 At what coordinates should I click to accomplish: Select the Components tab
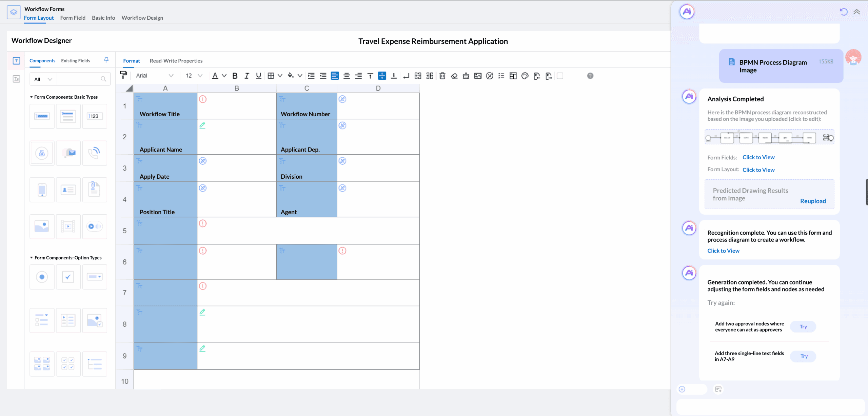pyautogui.click(x=42, y=61)
